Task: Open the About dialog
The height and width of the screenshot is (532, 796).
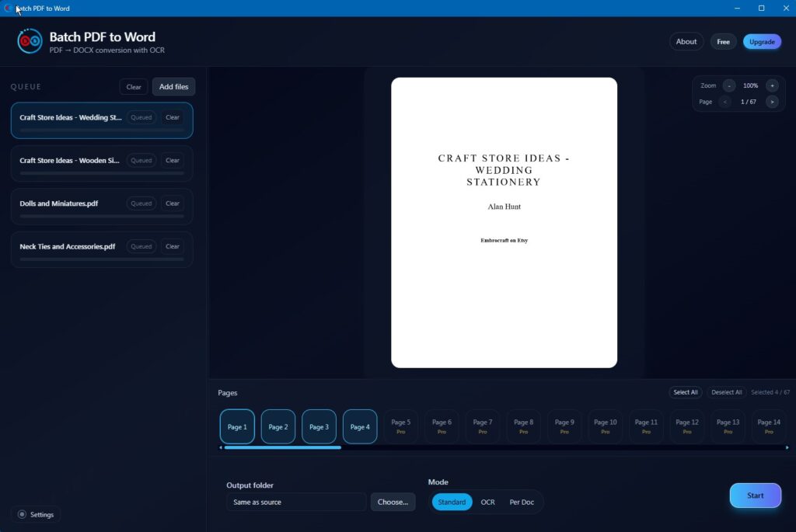Action: tap(686, 42)
